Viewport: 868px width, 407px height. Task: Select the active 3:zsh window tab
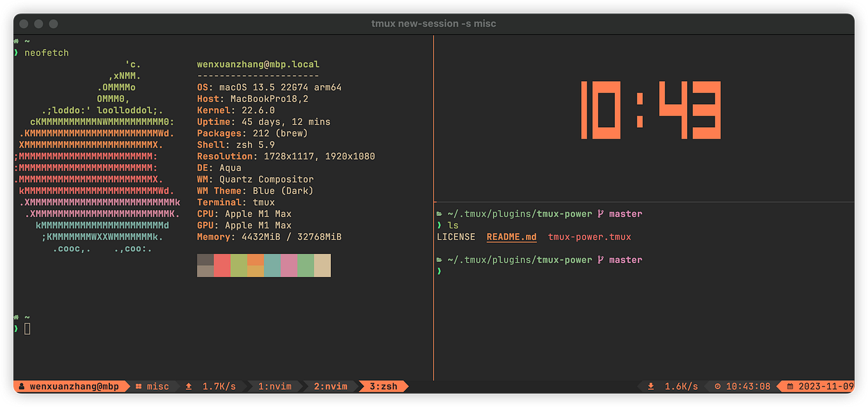[384, 386]
